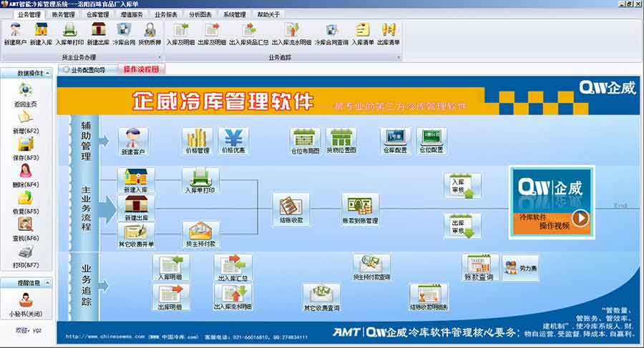Open the 货主预付款查询 tracking icon
Viewport: 644px width, 348px height.
coord(371,267)
